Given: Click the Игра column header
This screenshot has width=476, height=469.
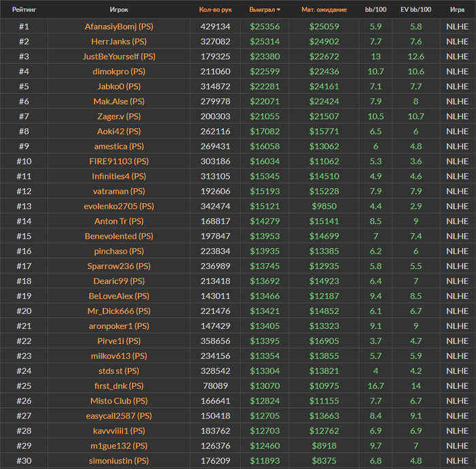Looking at the screenshot, I should pyautogui.click(x=457, y=10).
